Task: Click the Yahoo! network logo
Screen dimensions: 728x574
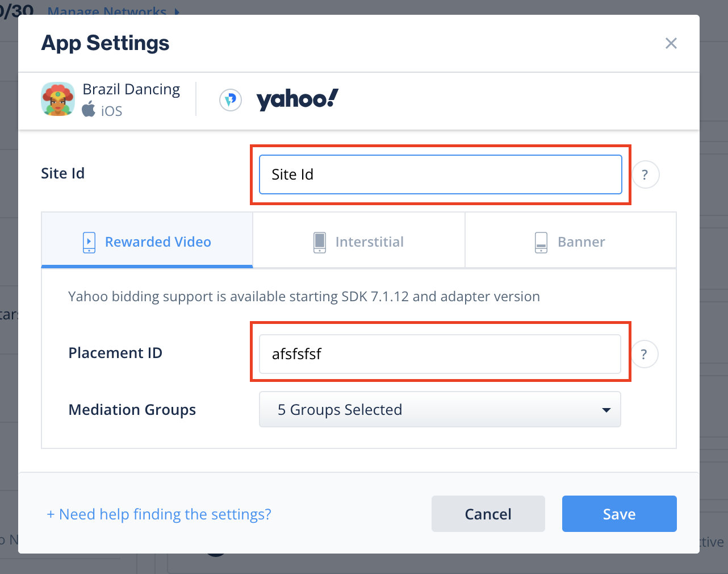Action: 296,98
